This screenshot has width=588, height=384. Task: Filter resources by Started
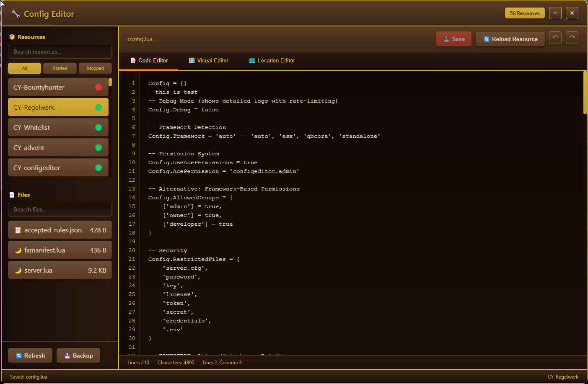pyautogui.click(x=60, y=68)
